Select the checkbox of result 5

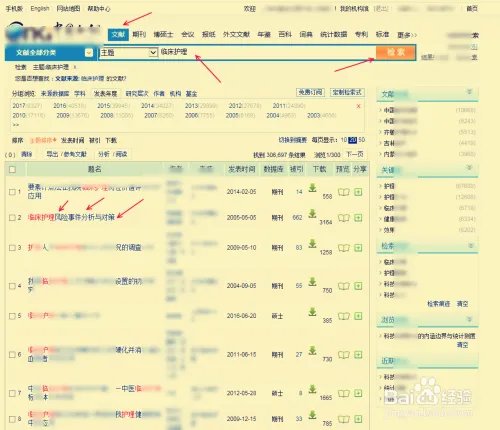[x=12, y=316]
